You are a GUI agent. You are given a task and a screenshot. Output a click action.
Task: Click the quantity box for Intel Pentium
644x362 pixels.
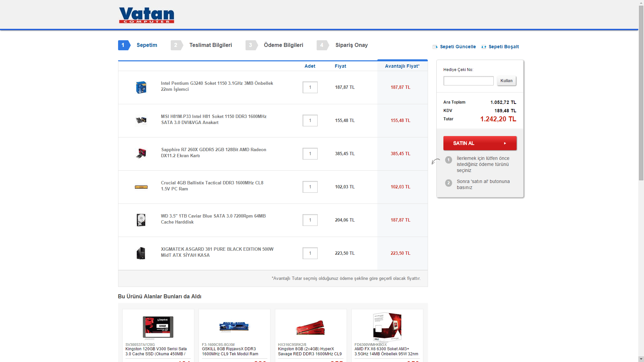(310, 87)
